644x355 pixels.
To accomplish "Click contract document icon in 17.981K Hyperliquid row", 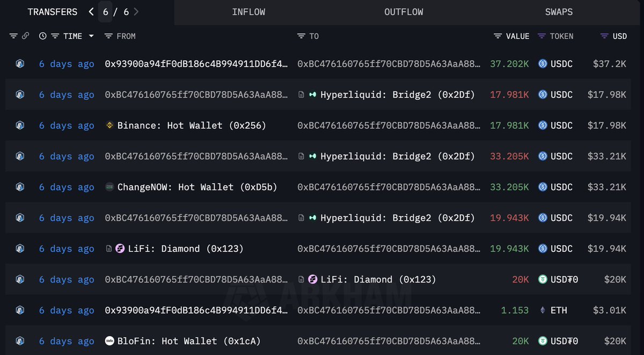I will [302, 95].
